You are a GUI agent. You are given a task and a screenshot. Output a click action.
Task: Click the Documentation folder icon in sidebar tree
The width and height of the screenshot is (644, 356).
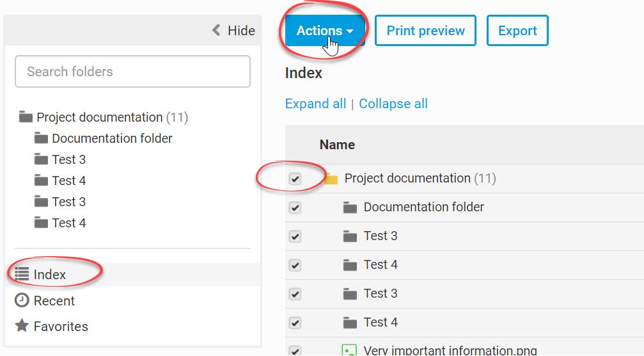pos(41,138)
